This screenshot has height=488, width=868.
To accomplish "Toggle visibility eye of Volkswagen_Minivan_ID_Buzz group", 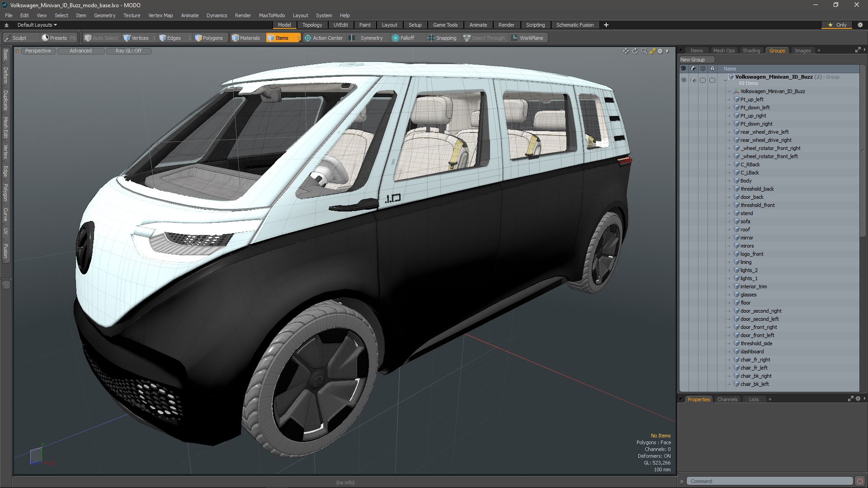I will pyautogui.click(x=684, y=80).
